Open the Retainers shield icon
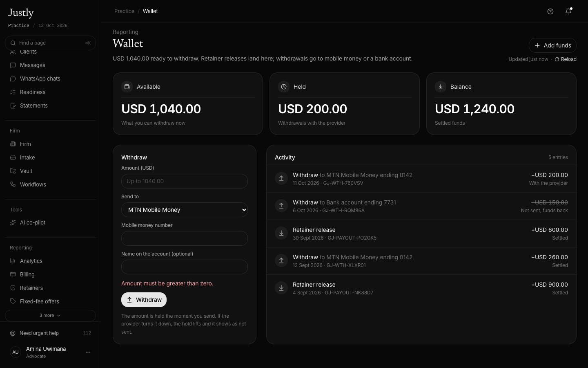Screen dimensions: 588x368 13,288
